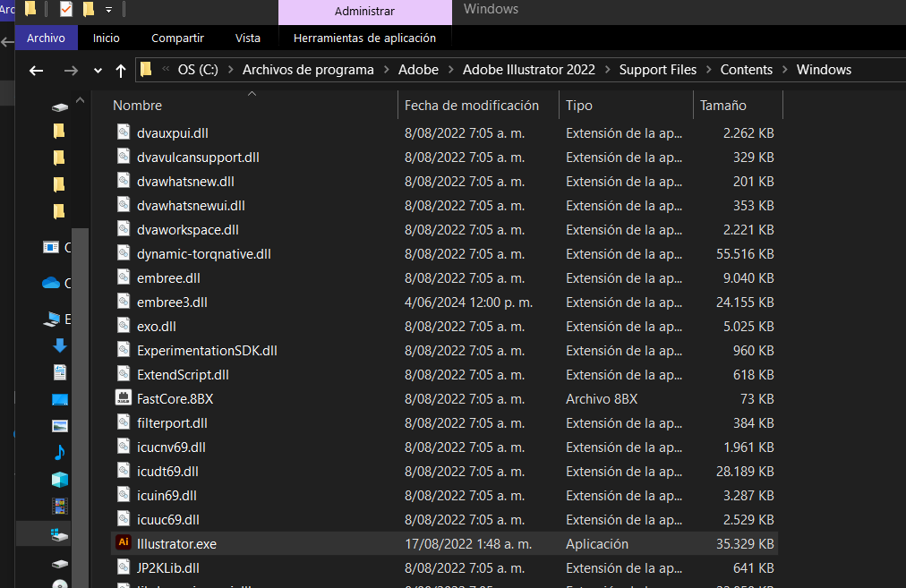Select the highlighted OS (C:) Windows drive icon in sidebar
The width and height of the screenshot is (906, 588).
pos(59,534)
